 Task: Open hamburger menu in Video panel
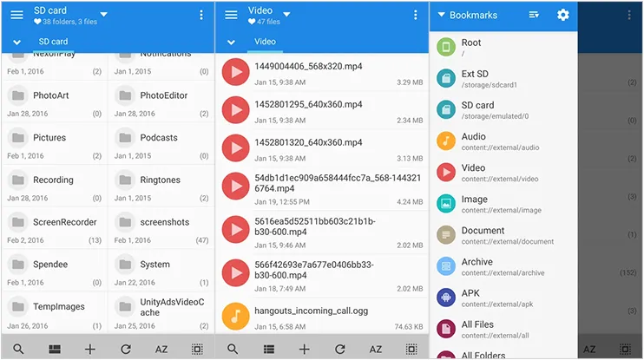[231, 16]
